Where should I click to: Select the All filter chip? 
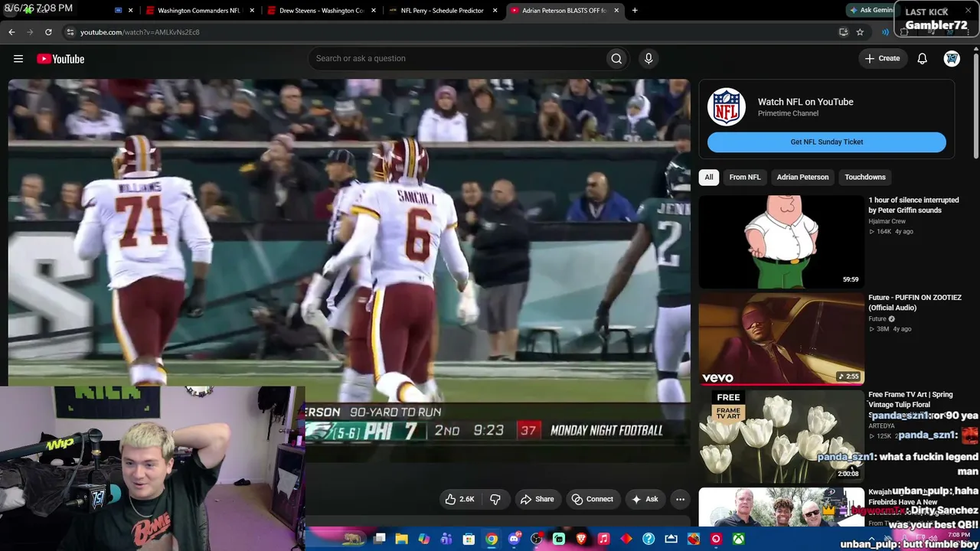click(x=709, y=177)
